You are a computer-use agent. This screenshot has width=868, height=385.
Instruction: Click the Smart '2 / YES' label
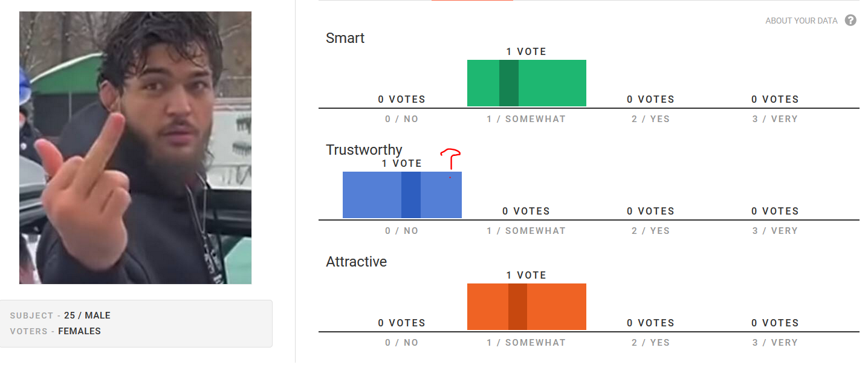[650, 119]
